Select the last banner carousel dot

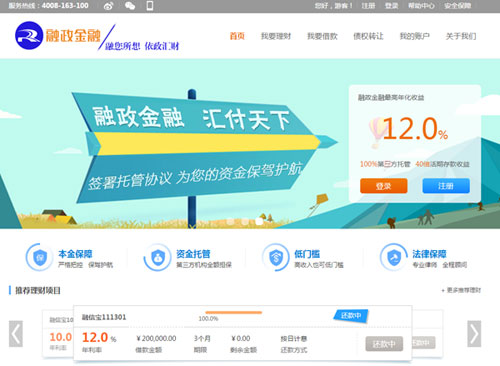(x=259, y=221)
